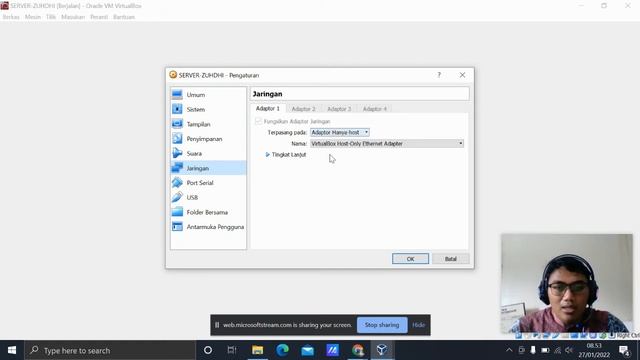Open the Mesin menu

coord(33,17)
